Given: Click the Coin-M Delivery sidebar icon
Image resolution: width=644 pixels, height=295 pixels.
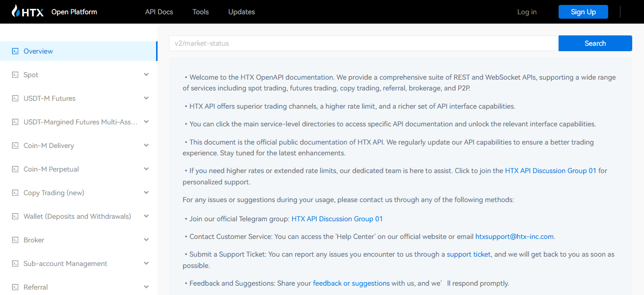Looking at the screenshot, I should tap(14, 145).
